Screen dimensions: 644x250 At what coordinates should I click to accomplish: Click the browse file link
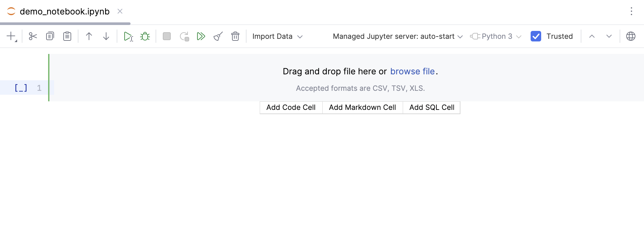412,71
